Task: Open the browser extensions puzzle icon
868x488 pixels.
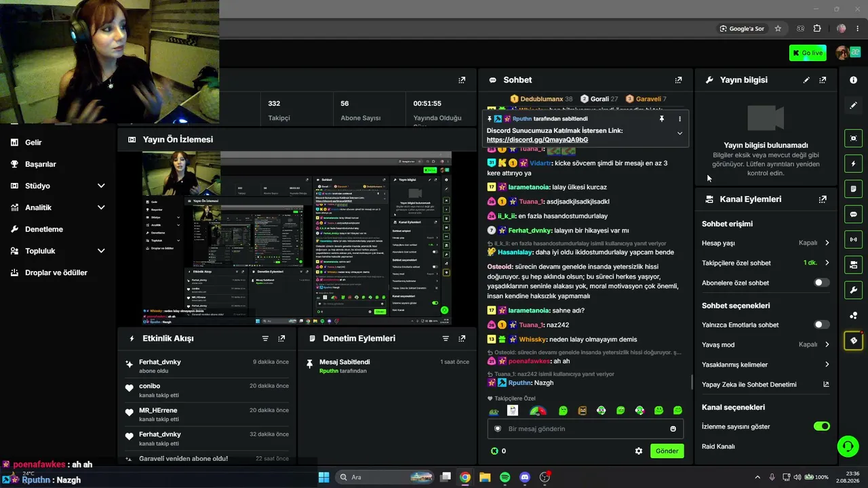Action: click(x=817, y=28)
